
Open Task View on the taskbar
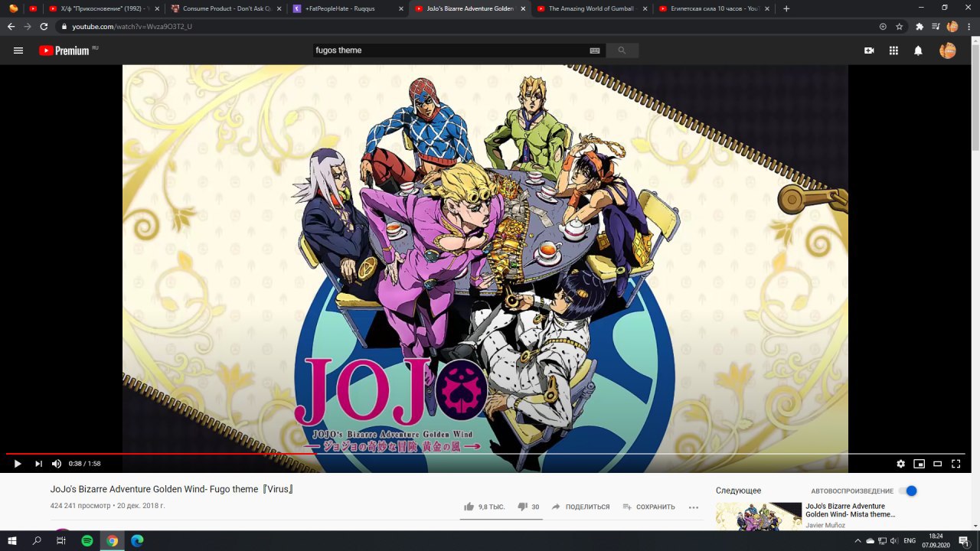coord(61,540)
